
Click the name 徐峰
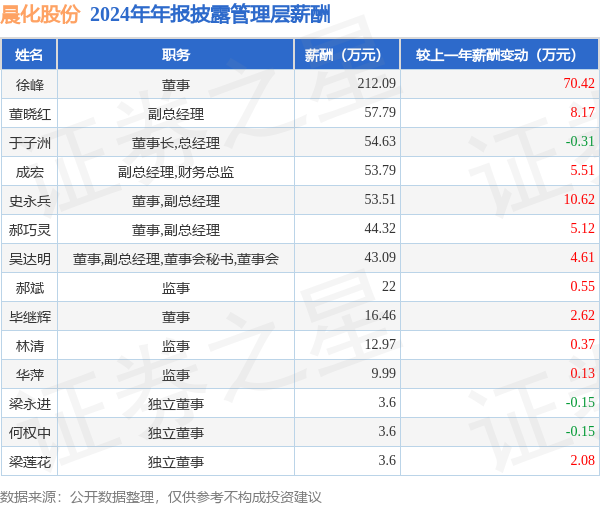click(x=29, y=85)
